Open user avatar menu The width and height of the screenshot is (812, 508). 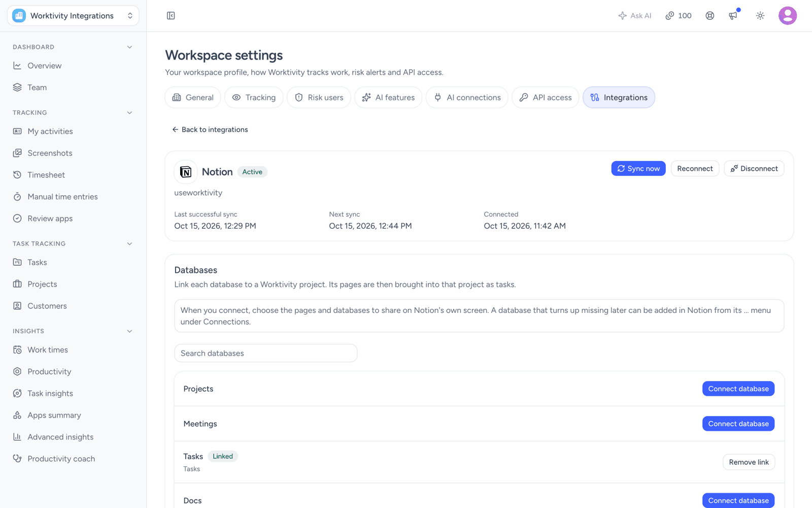click(788, 16)
